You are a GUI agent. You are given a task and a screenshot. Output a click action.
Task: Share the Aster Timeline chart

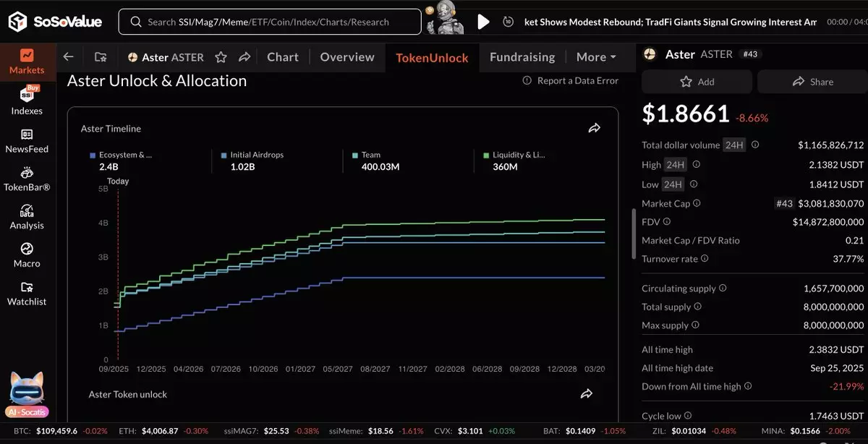tap(594, 129)
